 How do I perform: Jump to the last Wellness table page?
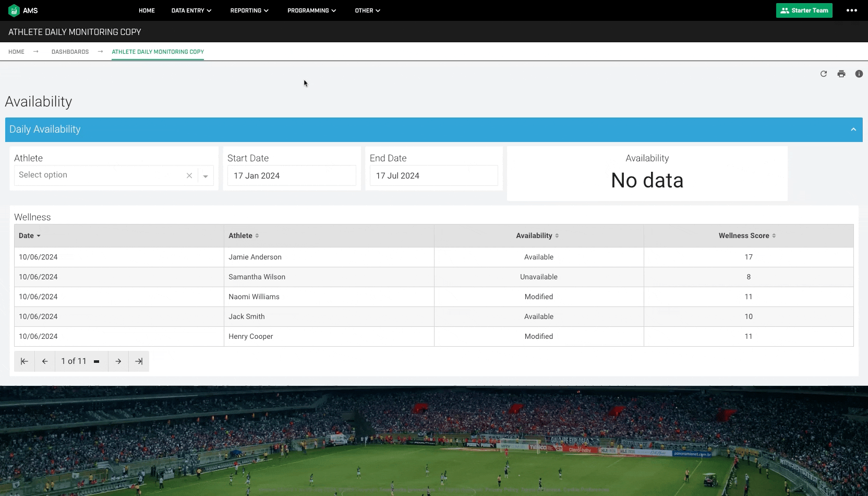(x=139, y=361)
